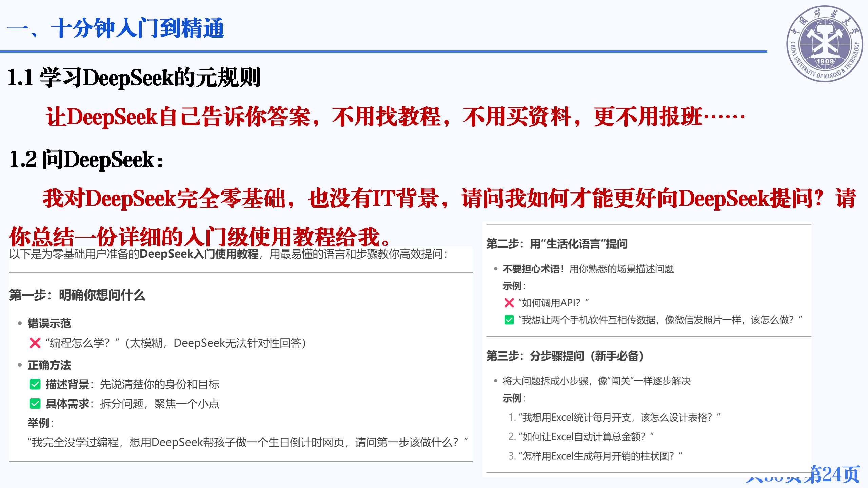Click bullet 错误示范
Image resolution: width=868 pixels, height=488 pixels.
tap(50, 323)
